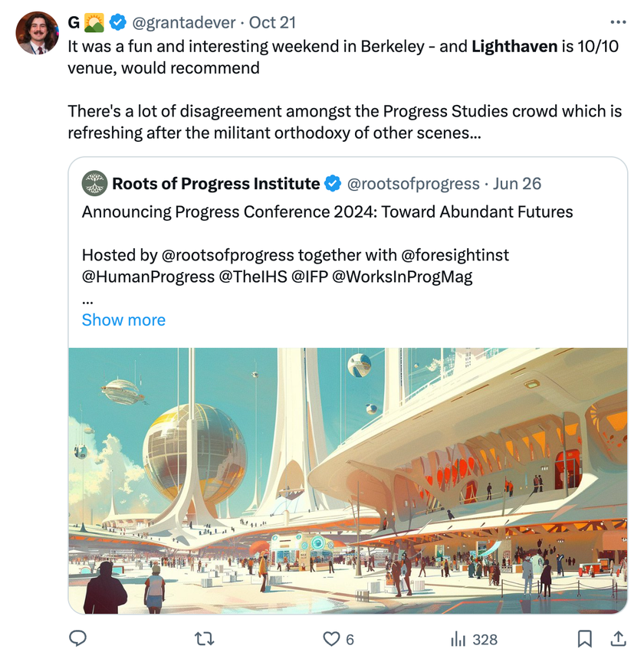Open the share upload icon
644x662 pixels.
(x=618, y=639)
